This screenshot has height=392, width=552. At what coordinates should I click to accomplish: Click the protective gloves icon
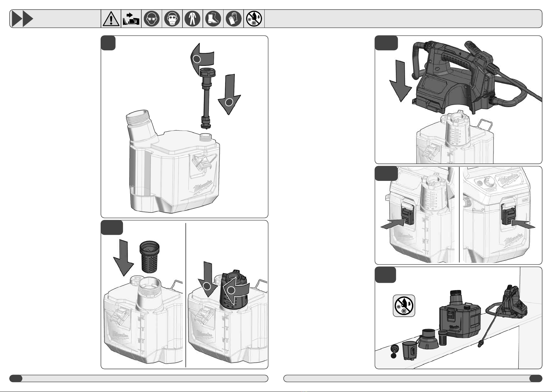(x=233, y=19)
